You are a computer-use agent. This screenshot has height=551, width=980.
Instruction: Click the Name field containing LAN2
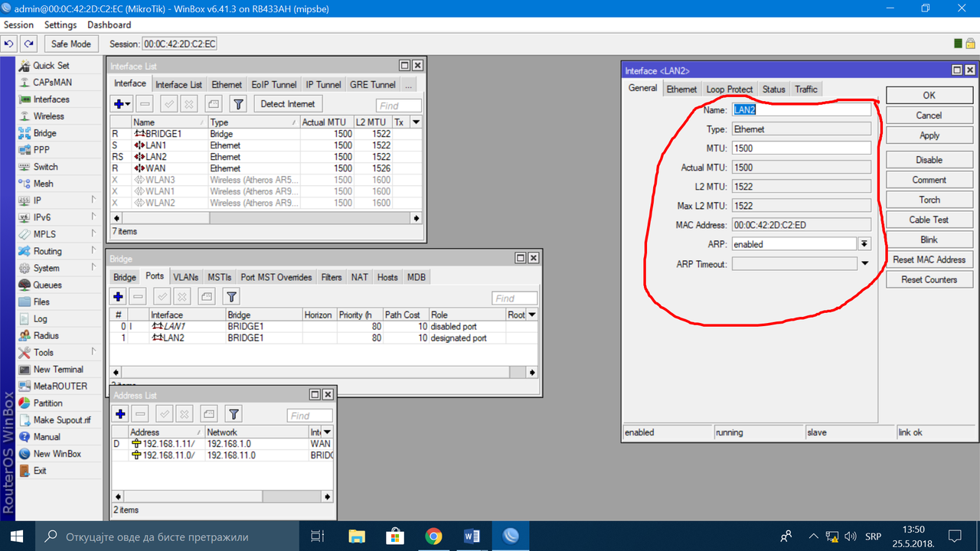(802, 109)
